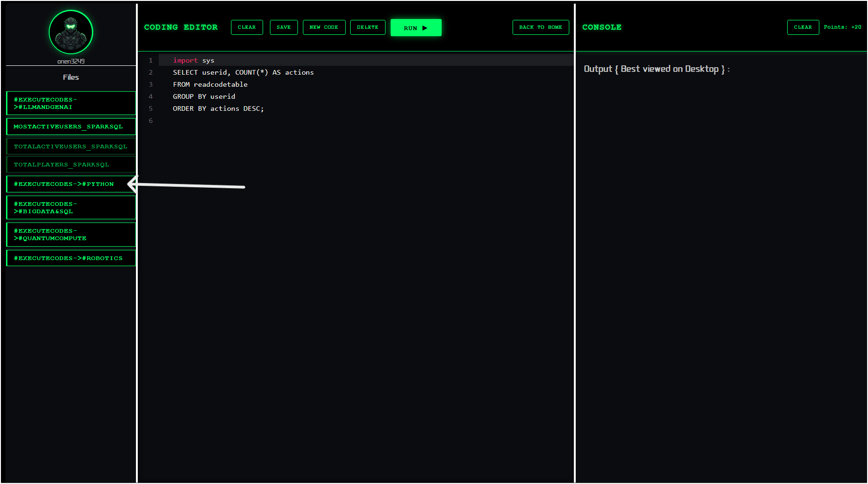
Task: Click the editor Clear button
Action: click(x=247, y=27)
